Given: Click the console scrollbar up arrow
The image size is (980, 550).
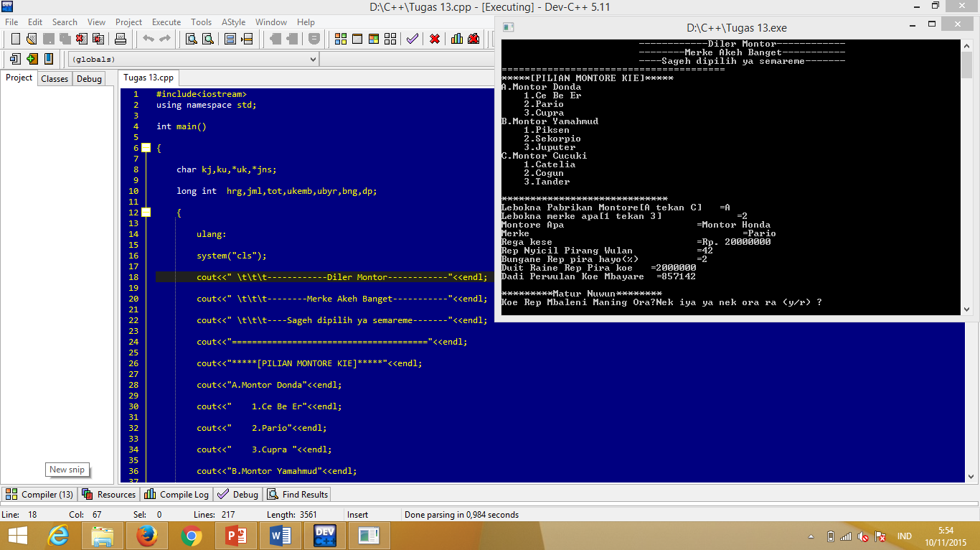Looking at the screenshot, I should pyautogui.click(x=966, y=46).
